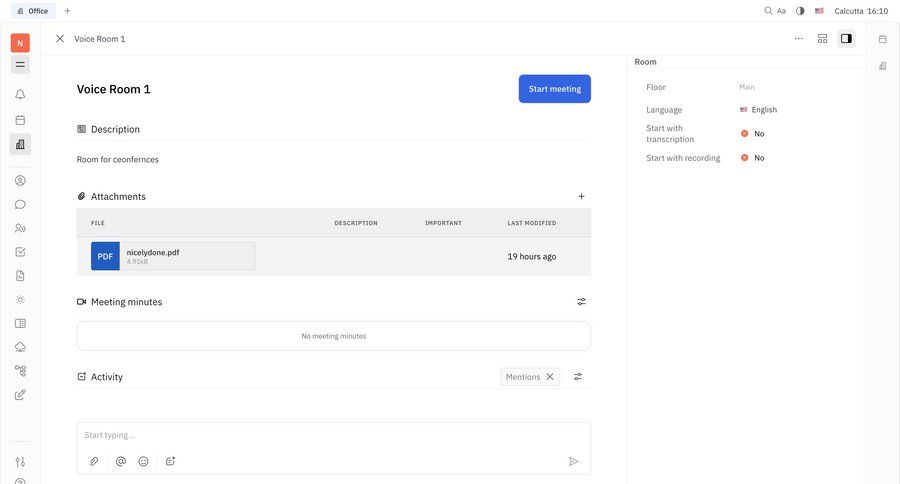This screenshot has width=900, height=484.
Task: Open the calendar icon in left sidebar
Action: click(20, 120)
